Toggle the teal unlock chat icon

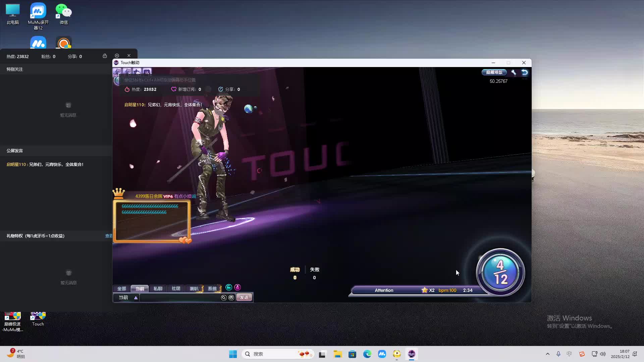coord(229,288)
